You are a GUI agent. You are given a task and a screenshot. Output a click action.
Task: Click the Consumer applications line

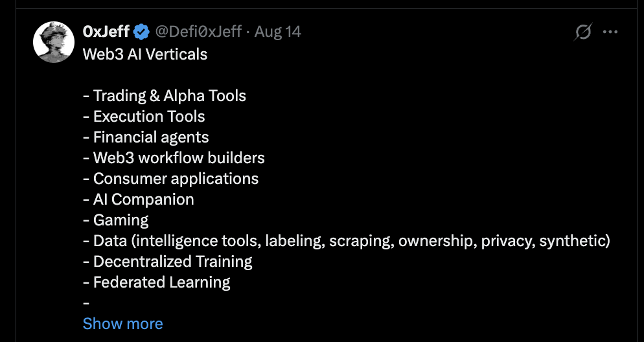[x=170, y=179]
